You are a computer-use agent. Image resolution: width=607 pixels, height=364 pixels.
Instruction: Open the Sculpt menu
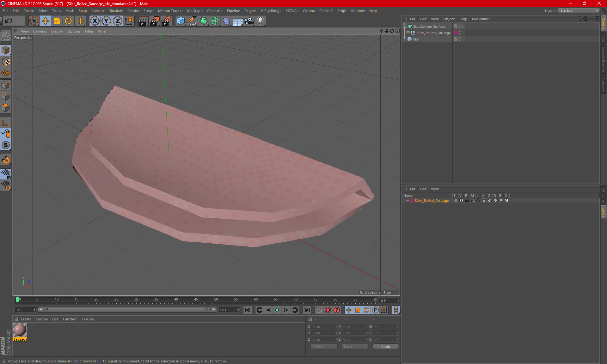(x=148, y=11)
